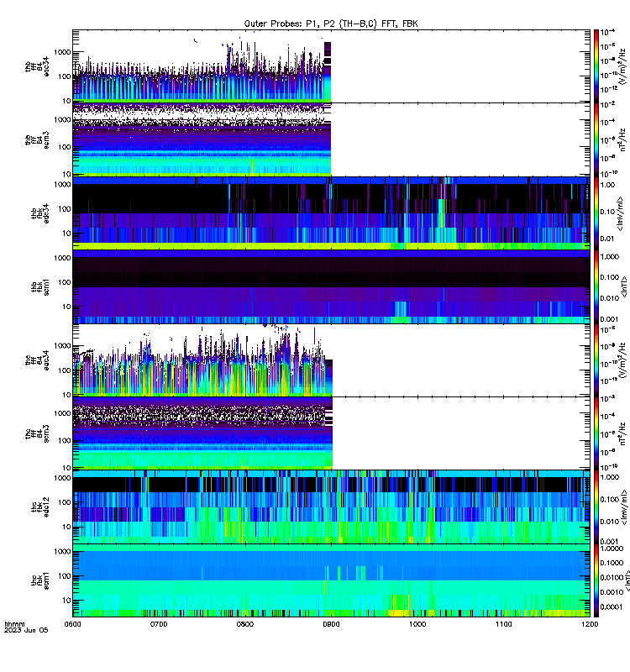Select the thc fbk scm1 color bar

596,580
